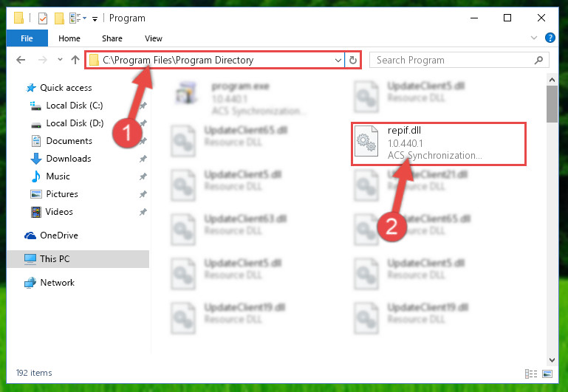Image resolution: width=568 pixels, height=392 pixels.
Task: Open the Share ribbon tab
Action: tap(112, 38)
